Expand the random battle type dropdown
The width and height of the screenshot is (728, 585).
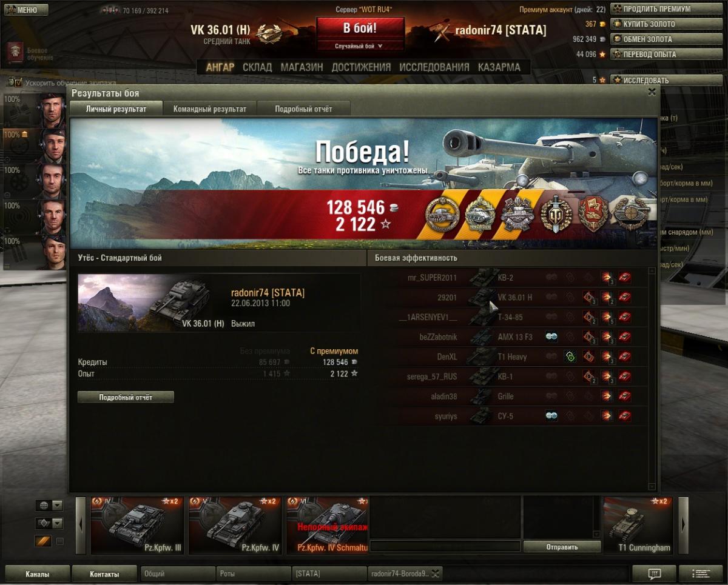point(359,46)
